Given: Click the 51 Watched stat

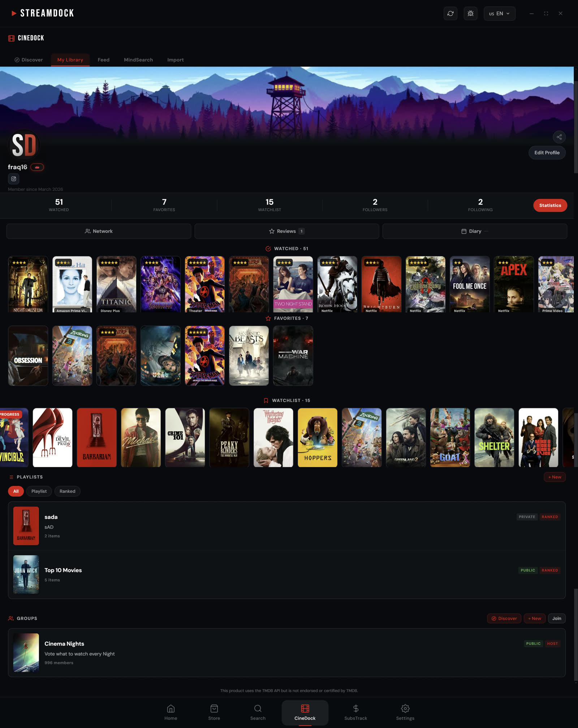Looking at the screenshot, I should 59,205.
